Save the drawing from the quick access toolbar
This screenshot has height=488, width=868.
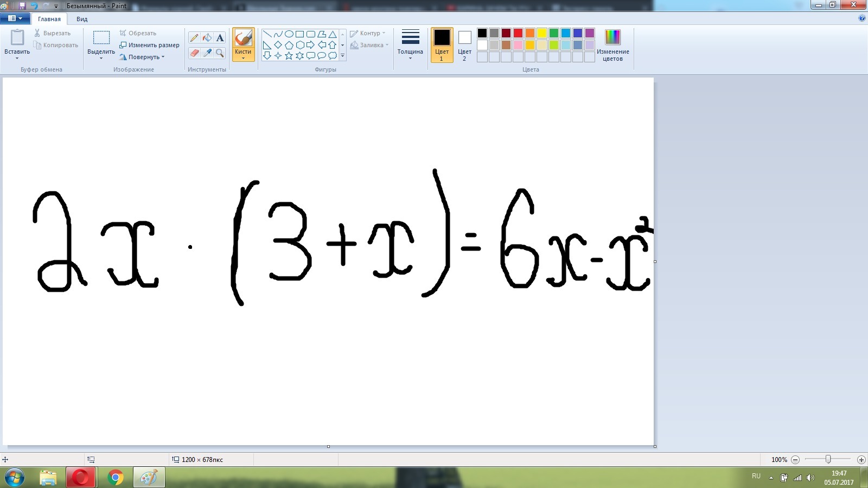pos(22,6)
